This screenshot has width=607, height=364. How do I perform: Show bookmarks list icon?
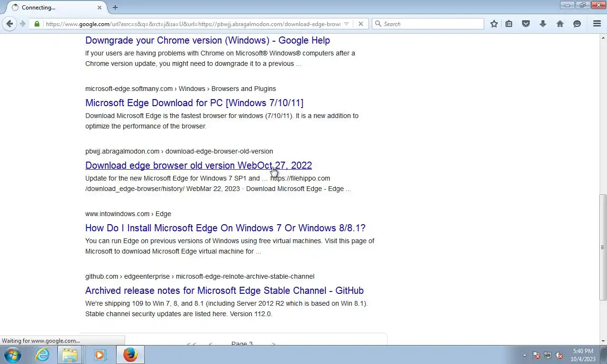pyautogui.click(x=509, y=24)
